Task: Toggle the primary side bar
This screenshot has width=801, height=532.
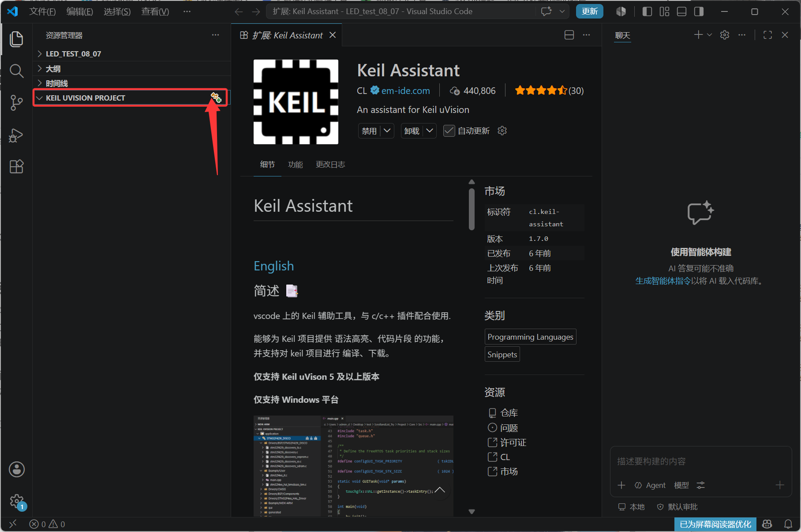Action: [647, 11]
